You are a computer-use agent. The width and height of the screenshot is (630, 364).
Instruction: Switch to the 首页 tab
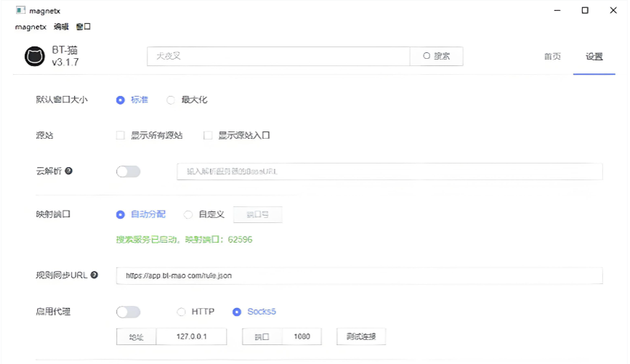pyautogui.click(x=552, y=56)
